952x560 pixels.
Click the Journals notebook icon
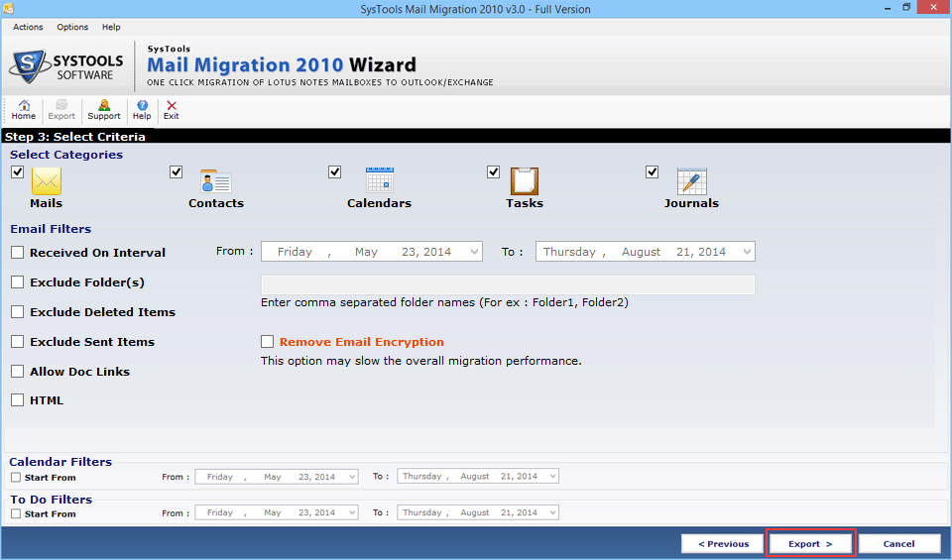(691, 180)
